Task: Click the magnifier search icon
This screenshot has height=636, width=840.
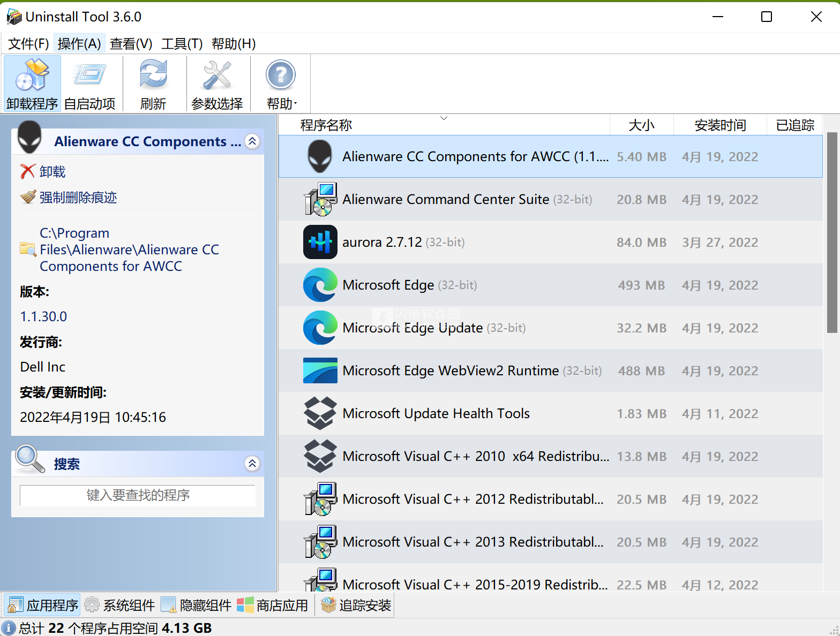Action: (x=29, y=459)
